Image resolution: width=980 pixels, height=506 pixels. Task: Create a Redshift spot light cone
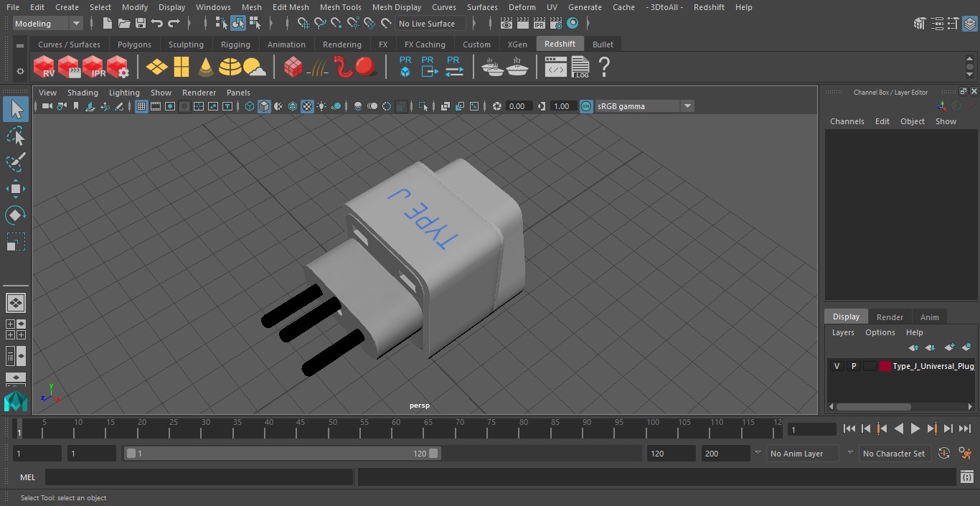[205, 67]
